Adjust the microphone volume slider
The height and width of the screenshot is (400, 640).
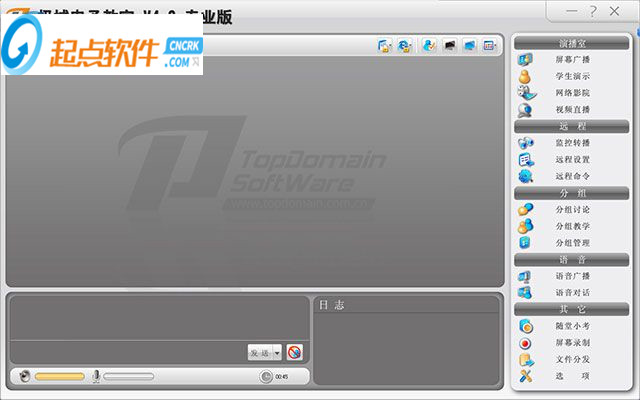[x=129, y=376]
